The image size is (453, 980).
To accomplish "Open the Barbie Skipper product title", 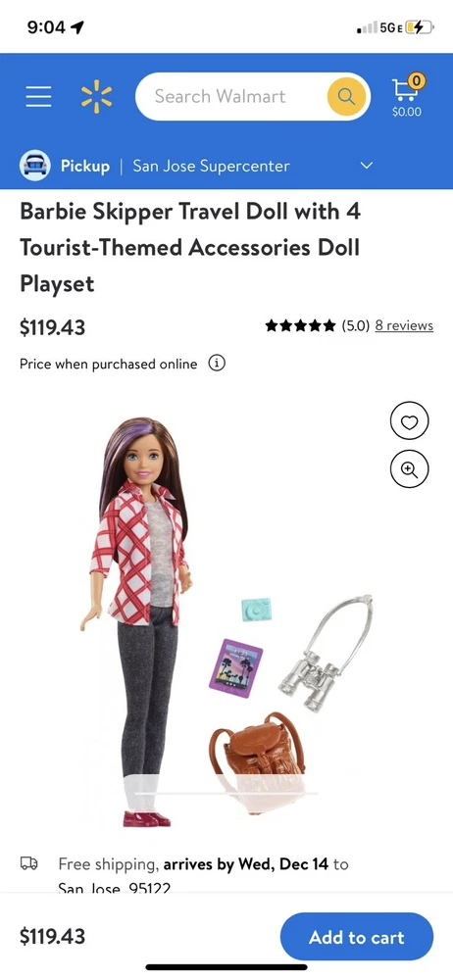I will (190, 248).
